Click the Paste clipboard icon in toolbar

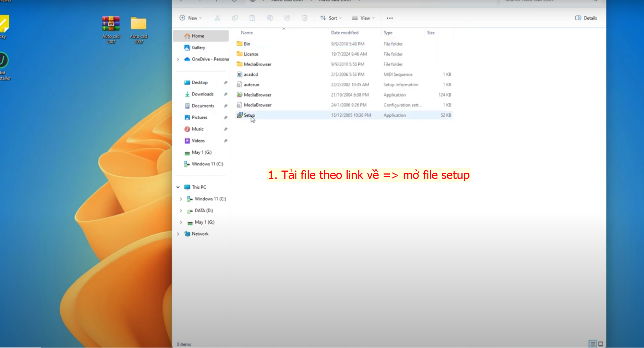click(x=252, y=18)
